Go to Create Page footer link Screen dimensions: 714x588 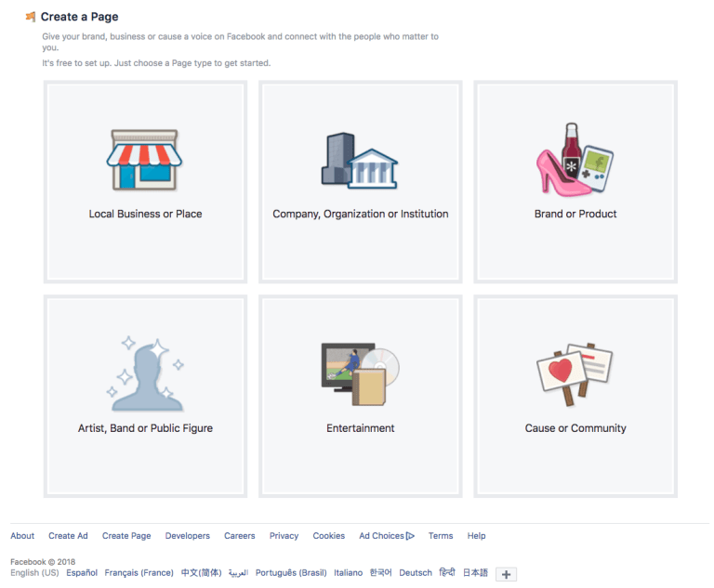126,536
